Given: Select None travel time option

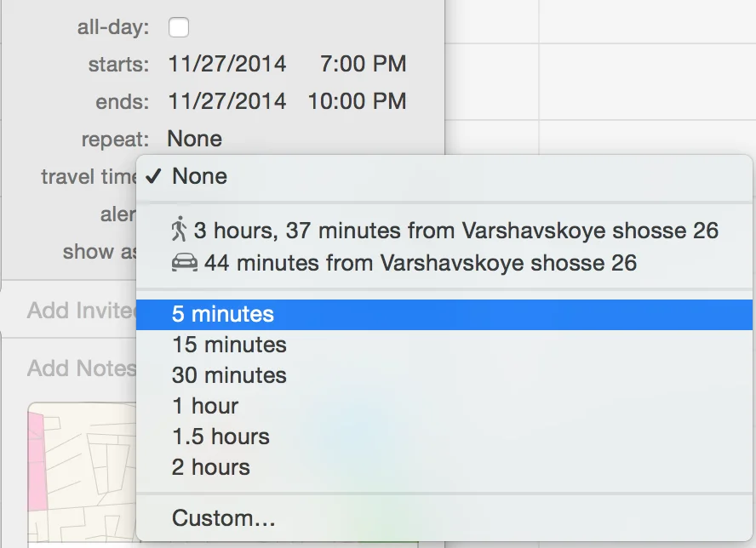Looking at the screenshot, I should pos(199,177).
